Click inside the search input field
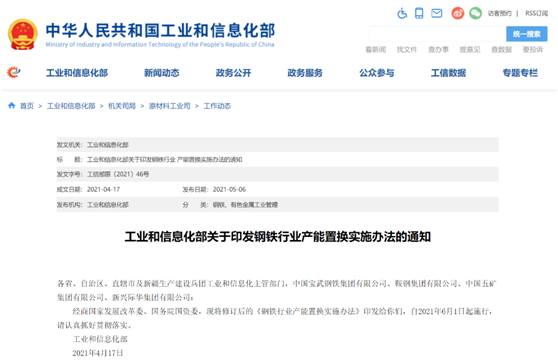558x361 pixels. [438, 34]
